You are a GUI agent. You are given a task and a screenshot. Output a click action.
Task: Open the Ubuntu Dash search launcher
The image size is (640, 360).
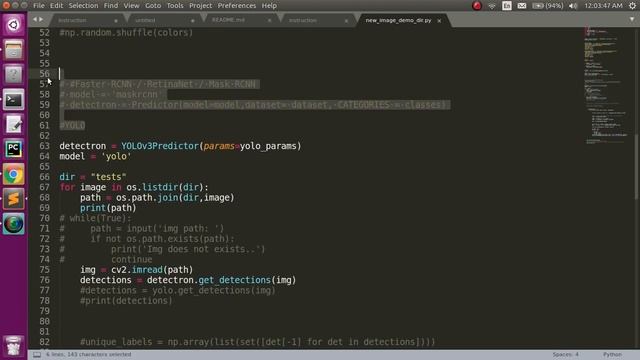[x=13, y=25]
